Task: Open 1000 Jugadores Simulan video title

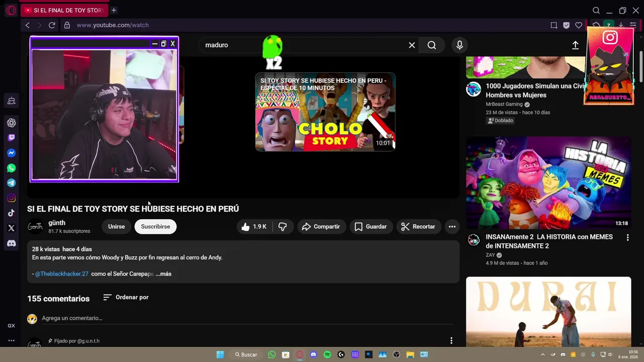Action: tap(534, 90)
